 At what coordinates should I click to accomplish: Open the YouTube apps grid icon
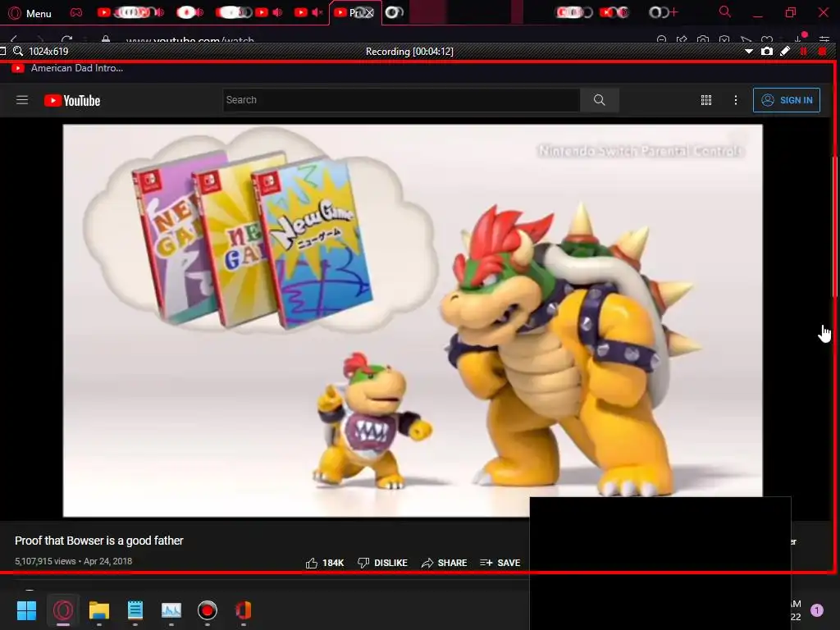(706, 100)
